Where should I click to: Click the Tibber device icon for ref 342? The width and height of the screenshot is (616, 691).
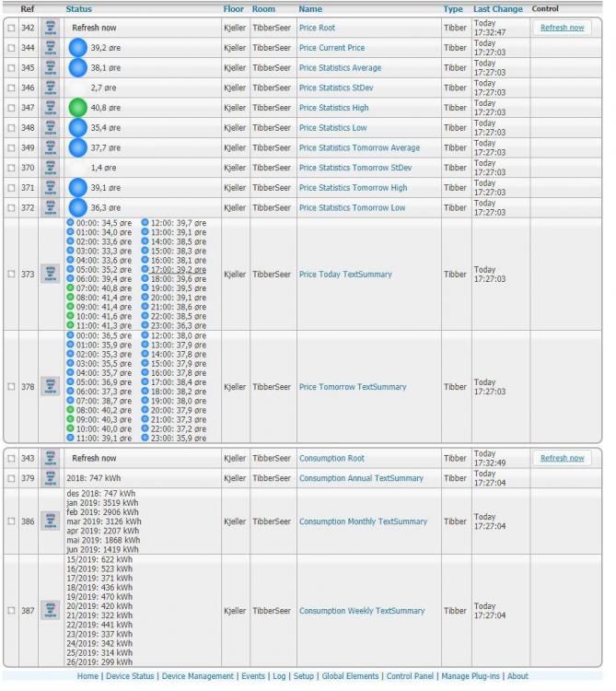point(51,28)
